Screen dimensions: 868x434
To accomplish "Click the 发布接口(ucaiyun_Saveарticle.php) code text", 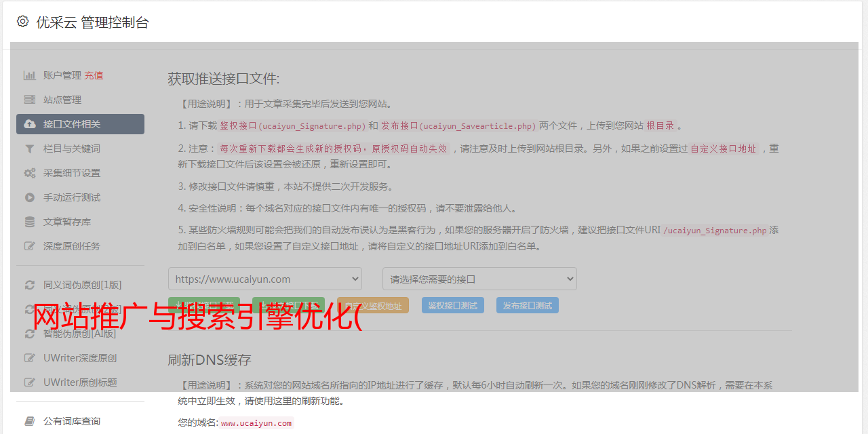I will 458,126.
